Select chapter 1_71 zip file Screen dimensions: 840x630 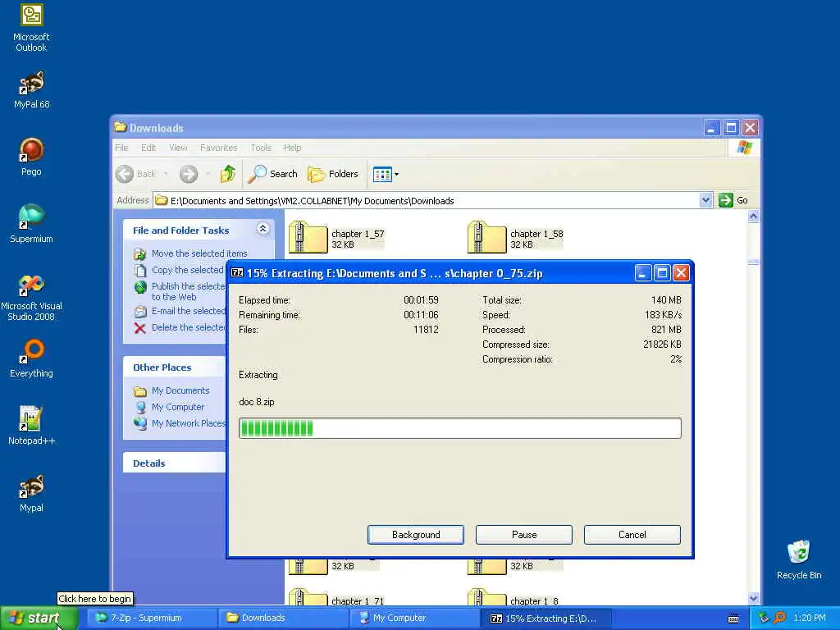coord(337,597)
